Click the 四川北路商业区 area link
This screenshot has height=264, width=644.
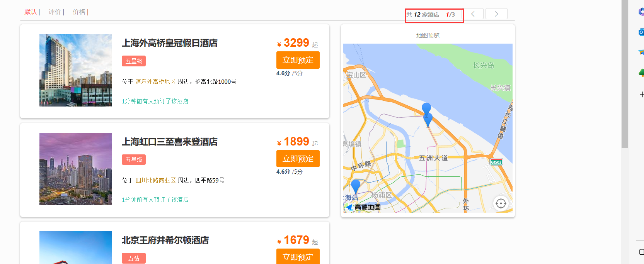click(155, 180)
